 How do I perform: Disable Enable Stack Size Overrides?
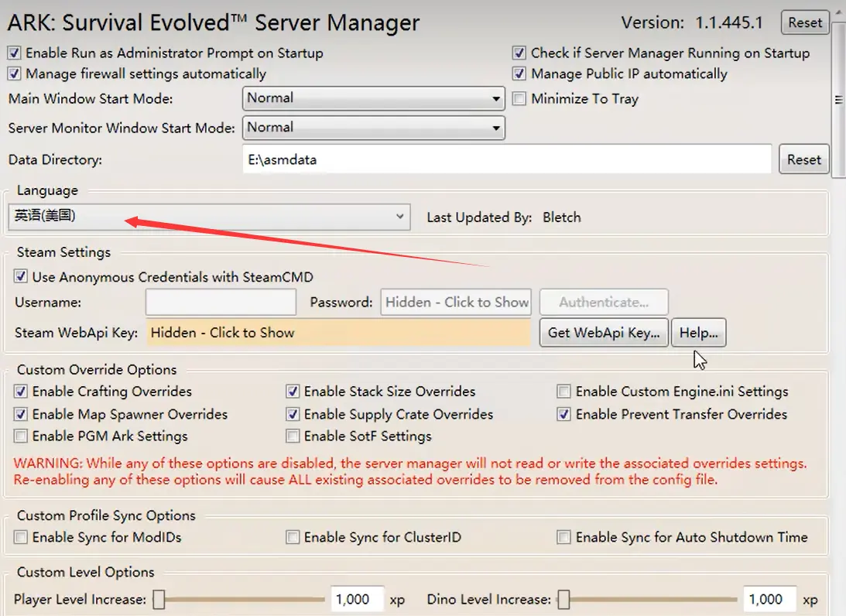[293, 392]
